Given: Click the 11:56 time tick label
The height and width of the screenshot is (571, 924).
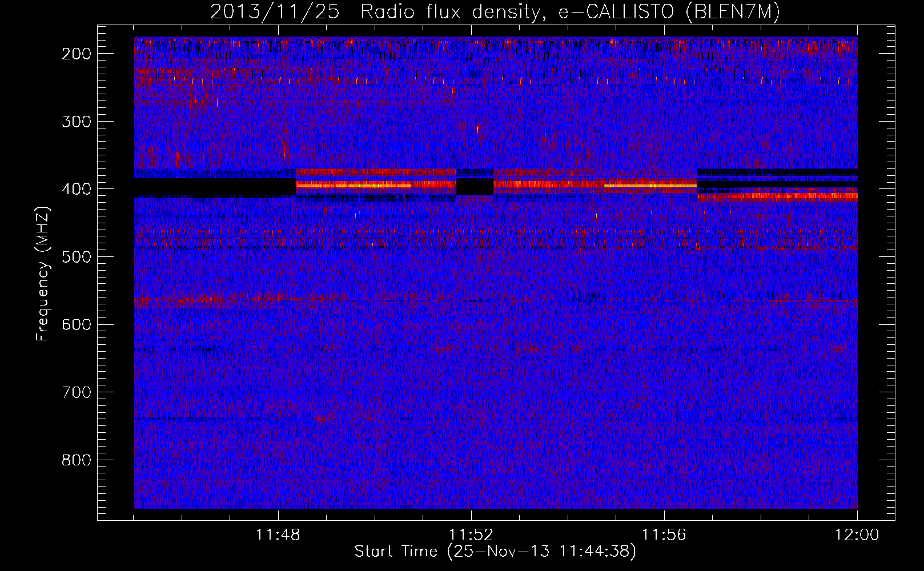Looking at the screenshot, I should [x=664, y=535].
